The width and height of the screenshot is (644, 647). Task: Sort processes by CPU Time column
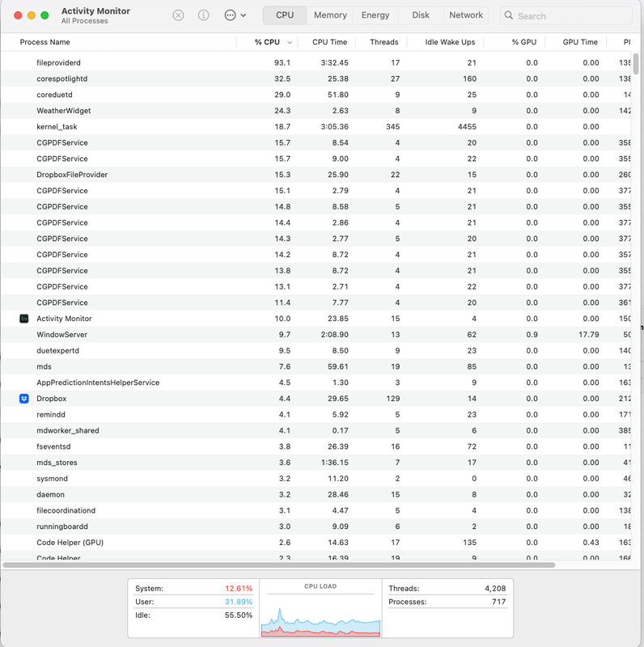coord(330,42)
